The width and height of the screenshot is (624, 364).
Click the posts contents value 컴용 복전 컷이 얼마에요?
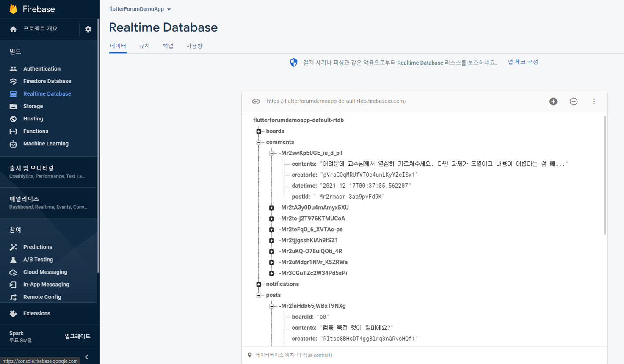[356, 328]
